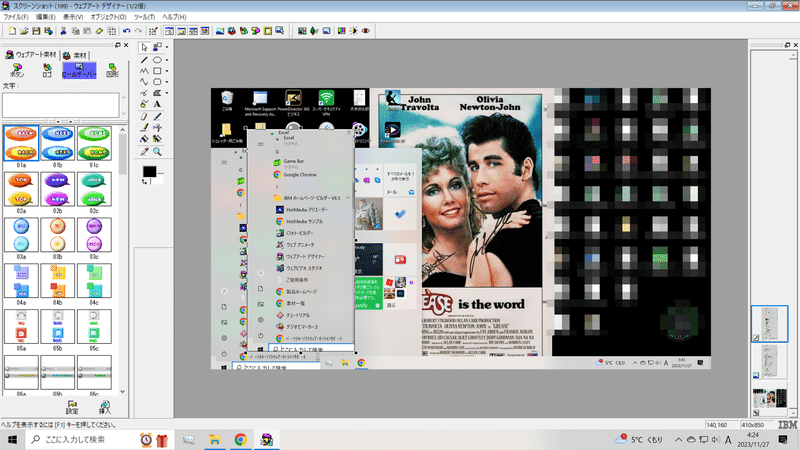
Task: Click the Cut scissors toolbar icon
Action: coord(63,31)
